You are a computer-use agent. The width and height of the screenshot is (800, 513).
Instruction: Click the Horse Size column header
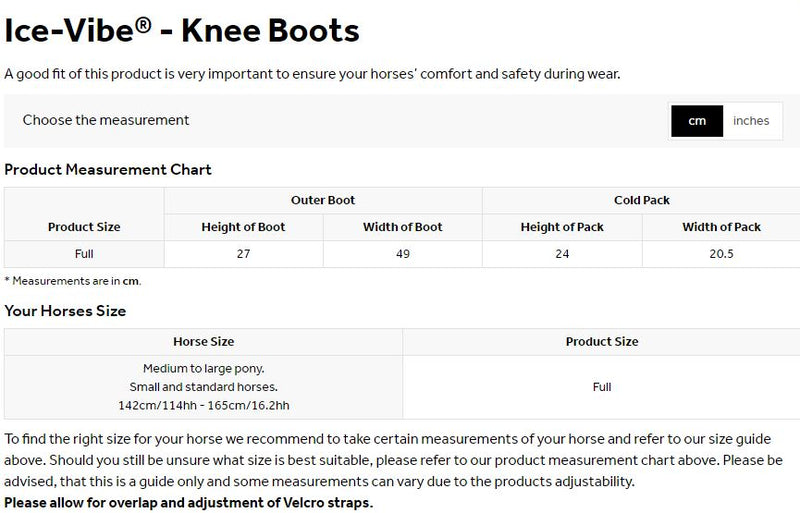(204, 342)
